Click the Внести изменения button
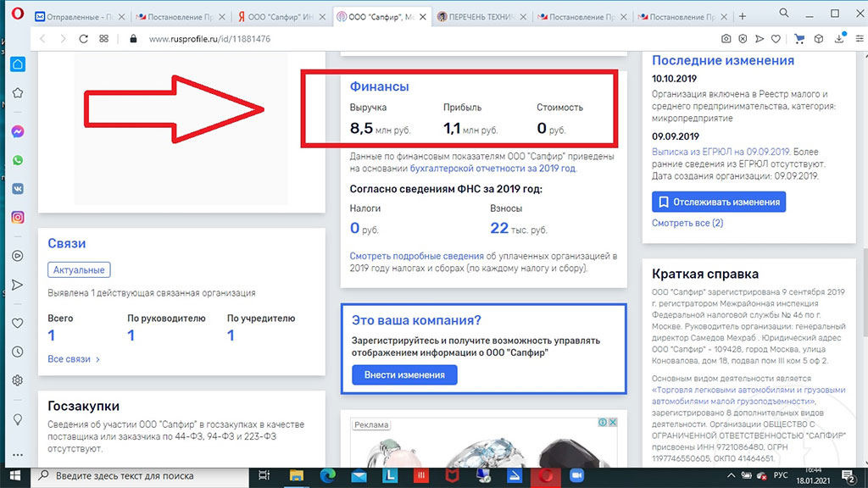Viewport: 868px width, 488px height. (x=404, y=374)
